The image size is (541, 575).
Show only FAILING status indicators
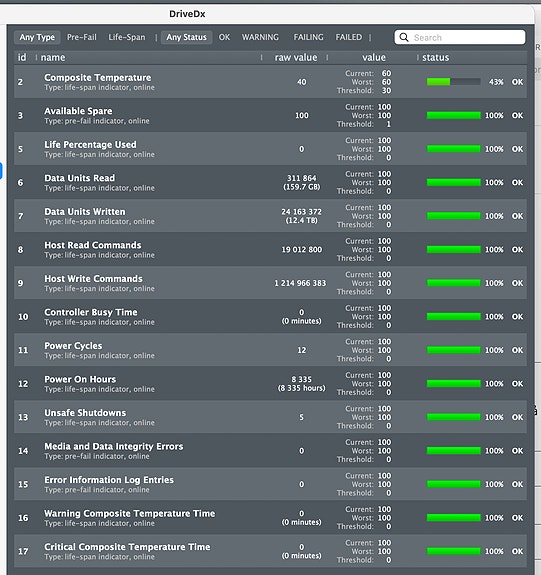[x=308, y=37]
